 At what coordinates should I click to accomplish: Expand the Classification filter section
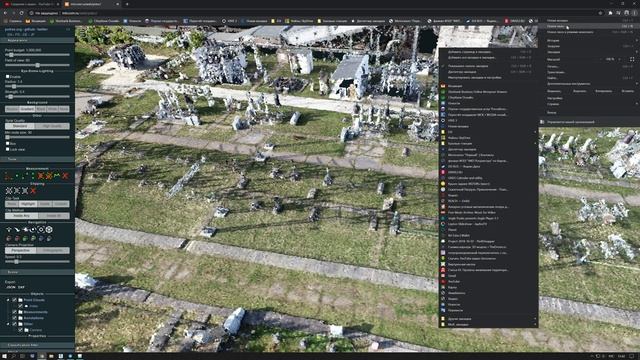pyautogui.click(x=37, y=345)
